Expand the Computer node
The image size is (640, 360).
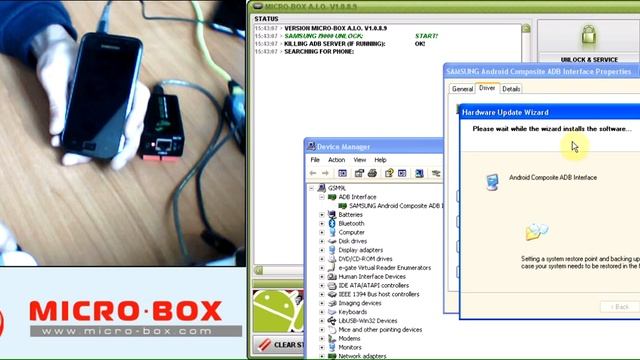click(322, 232)
